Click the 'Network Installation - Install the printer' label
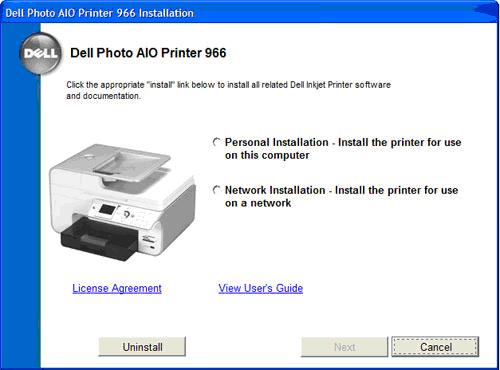The image size is (500, 370). coord(341,197)
